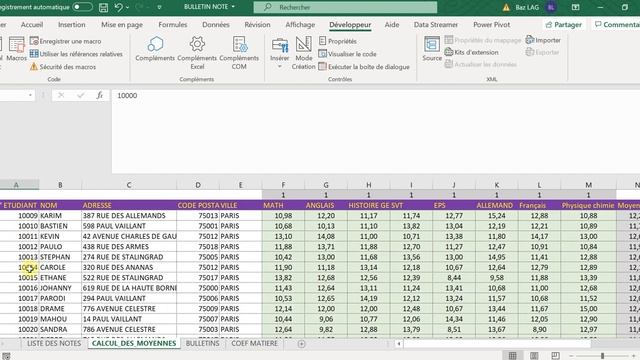Click Exécuter la boîte de dialogue
The width and height of the screenshot is (640, 360).
[364, 67]
